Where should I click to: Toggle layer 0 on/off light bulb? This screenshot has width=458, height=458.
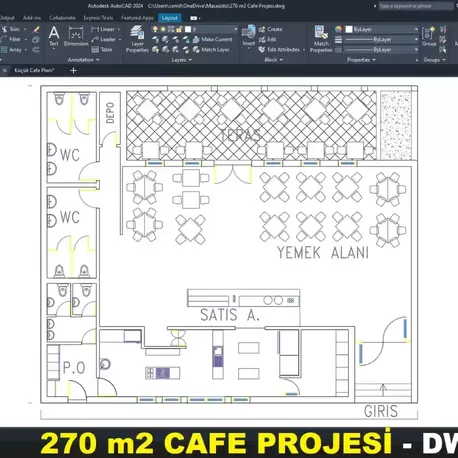point(155,29)
